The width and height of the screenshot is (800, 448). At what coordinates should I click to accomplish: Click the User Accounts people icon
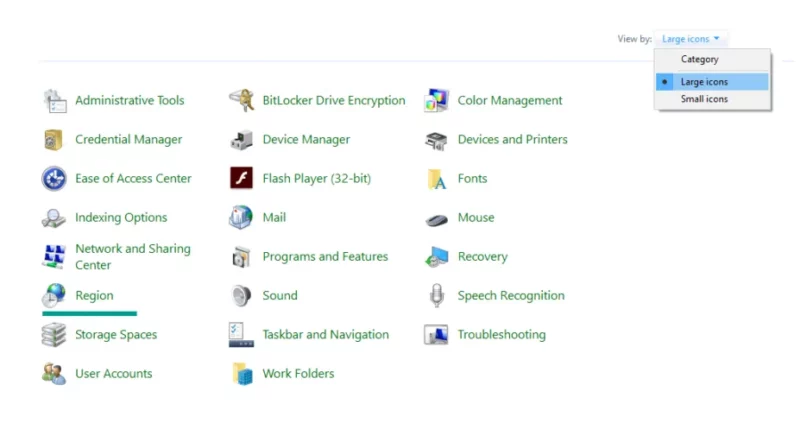[54, 374]
